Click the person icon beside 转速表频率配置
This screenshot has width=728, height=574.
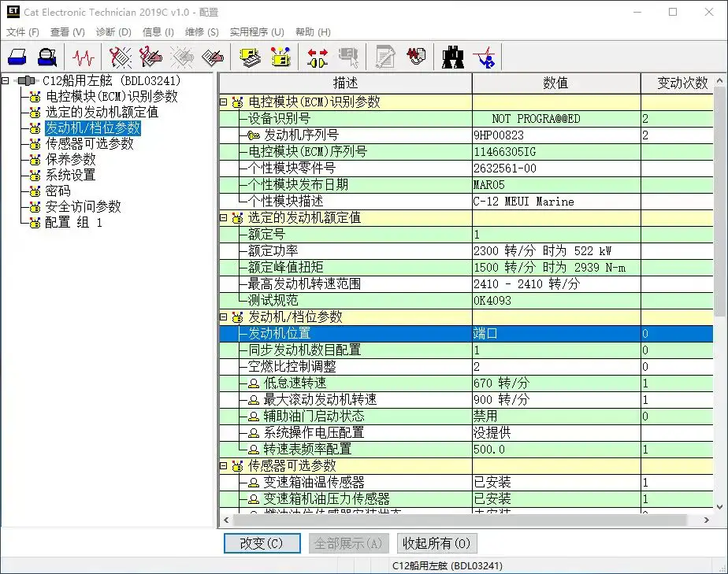point(254,449)
